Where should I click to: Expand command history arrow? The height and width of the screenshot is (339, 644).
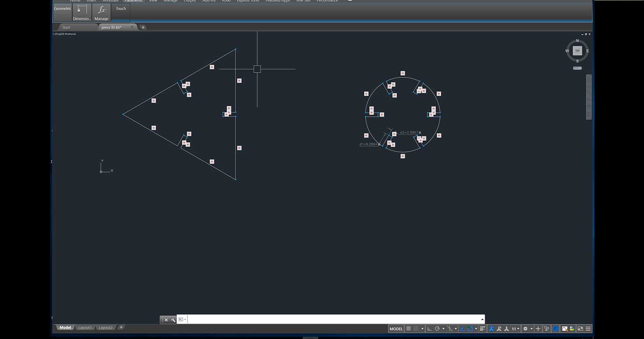tap(482, 320)
